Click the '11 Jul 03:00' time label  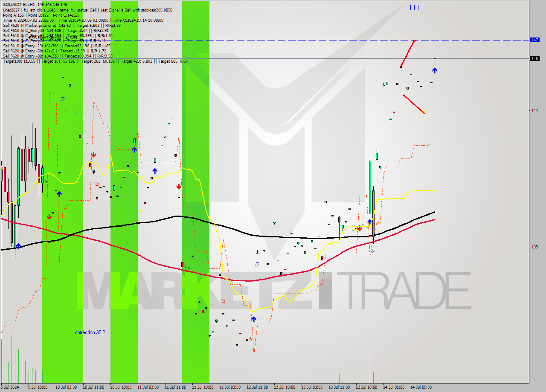148,387
